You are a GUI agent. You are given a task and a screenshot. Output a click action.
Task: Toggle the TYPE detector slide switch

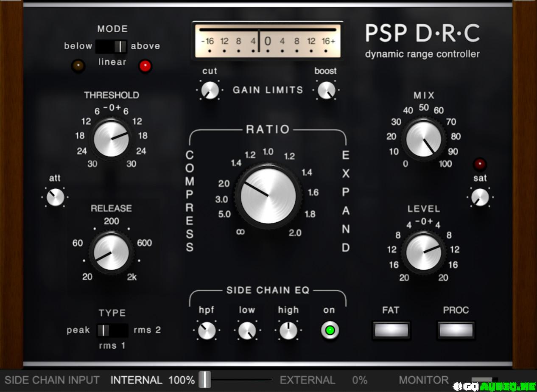112,330
